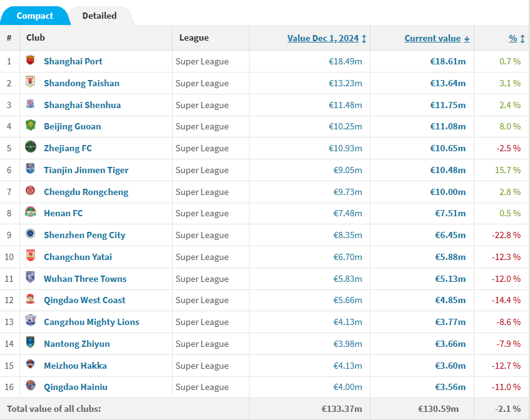Click the Shenzhen Peng City crest

click(31, 234)
